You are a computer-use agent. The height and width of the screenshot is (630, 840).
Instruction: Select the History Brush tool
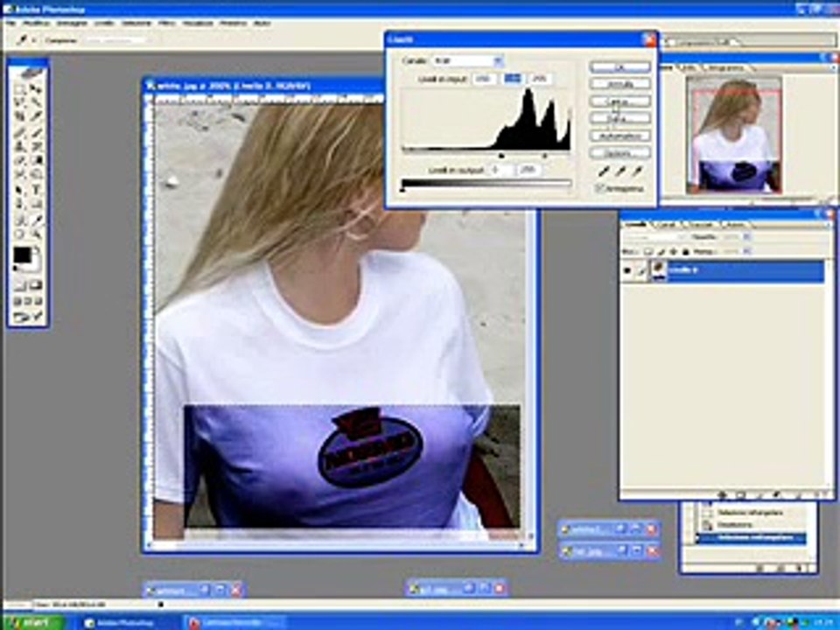click(x=37, y=146)
